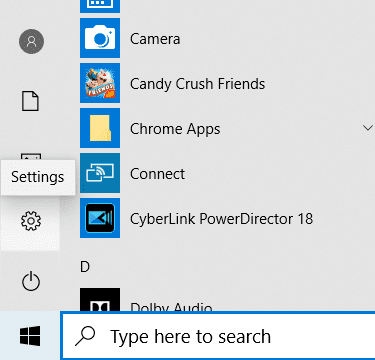Open Settings via the gear icon
This screenshot has width=375, height=360.
tap(31, 221)
